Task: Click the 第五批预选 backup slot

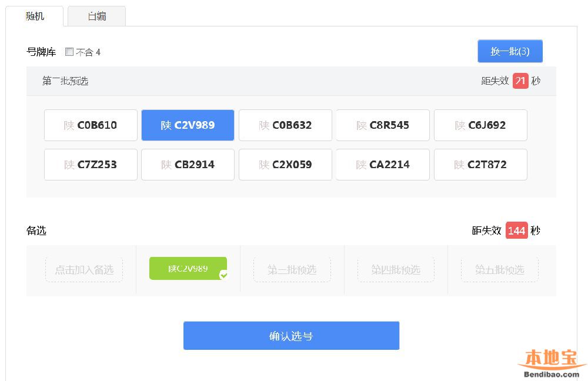Action: coord(499,270)
